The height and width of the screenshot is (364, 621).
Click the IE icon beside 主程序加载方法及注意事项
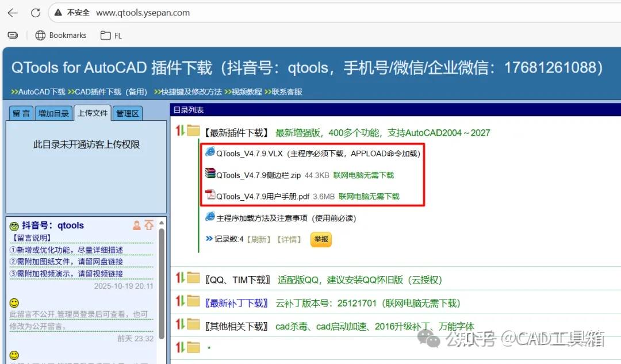point(210,216)
